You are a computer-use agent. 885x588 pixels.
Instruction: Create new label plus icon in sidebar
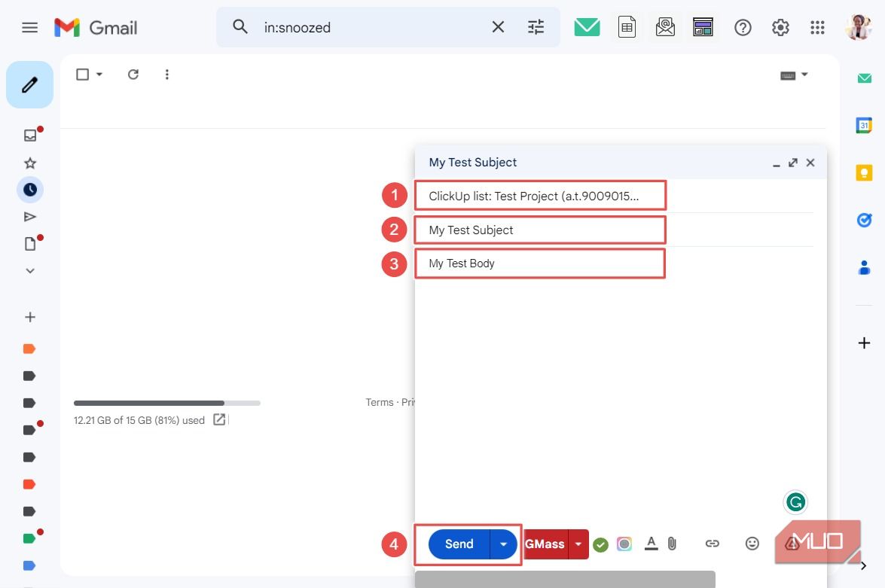pos(30,317)
